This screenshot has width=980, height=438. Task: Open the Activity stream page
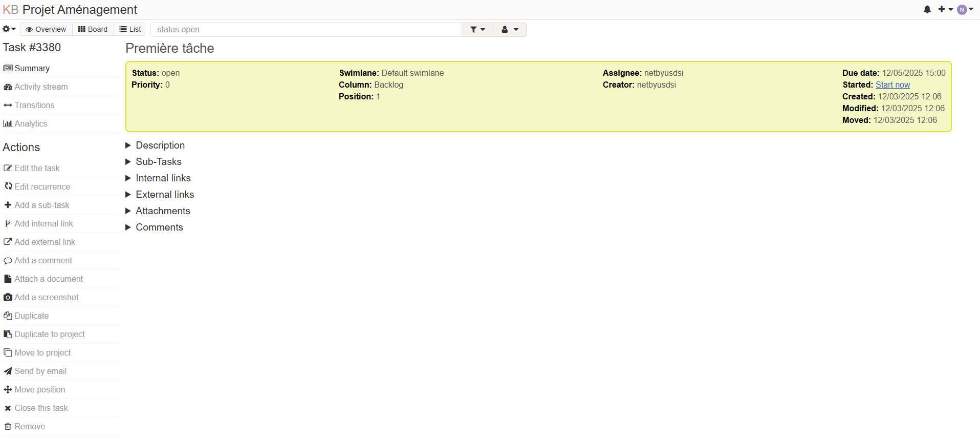(x=41, y=87)
